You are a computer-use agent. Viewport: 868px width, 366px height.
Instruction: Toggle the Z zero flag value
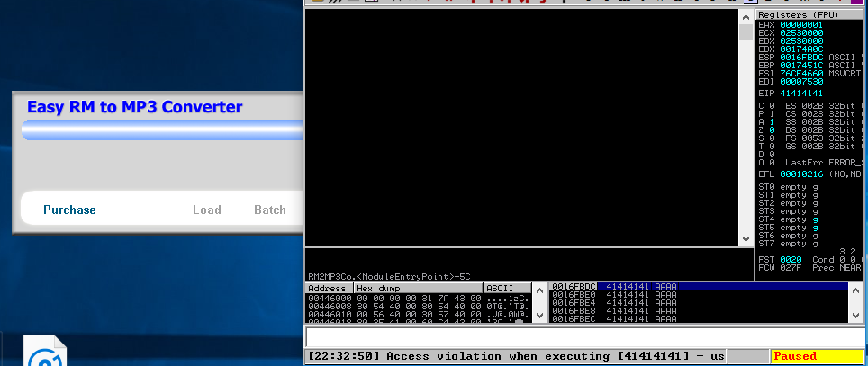(x=772, y=129)
